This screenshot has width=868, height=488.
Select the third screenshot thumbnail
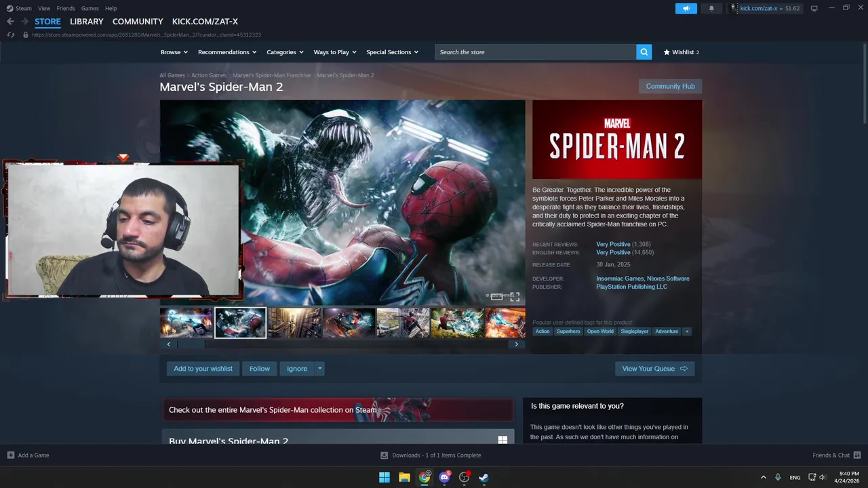(x=294, y=323)
